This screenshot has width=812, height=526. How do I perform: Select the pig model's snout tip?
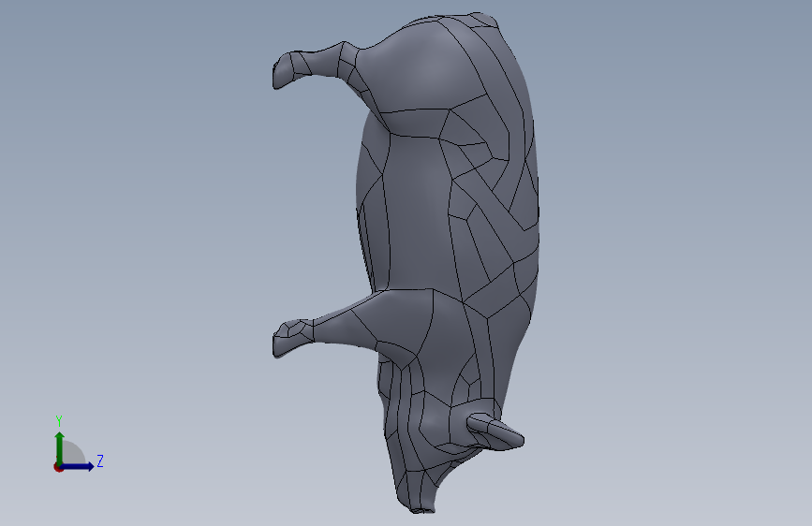(422, 510)
